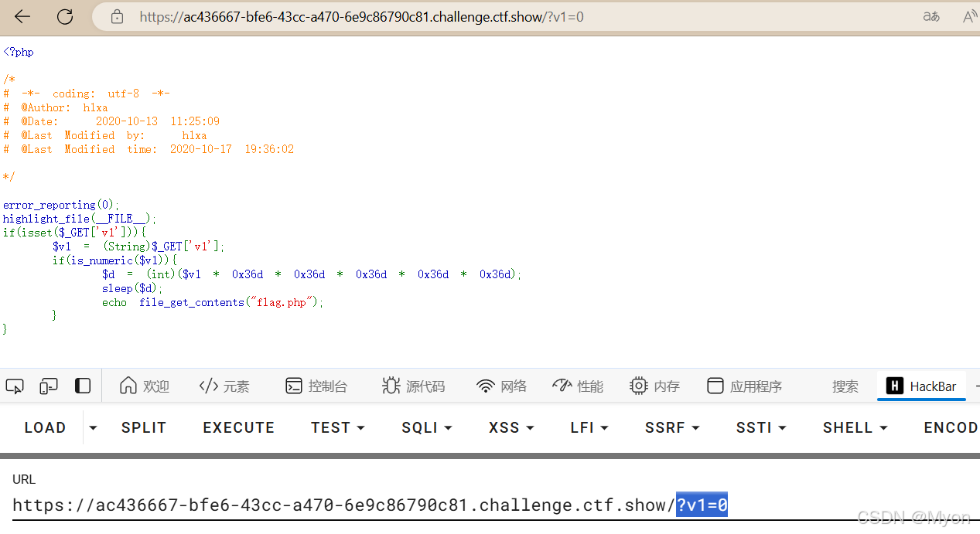Image resolution: width=980 pixels, height=534 pixels.
Task: Expand the SQLI dropdown menu
Action: coord(427,428)
